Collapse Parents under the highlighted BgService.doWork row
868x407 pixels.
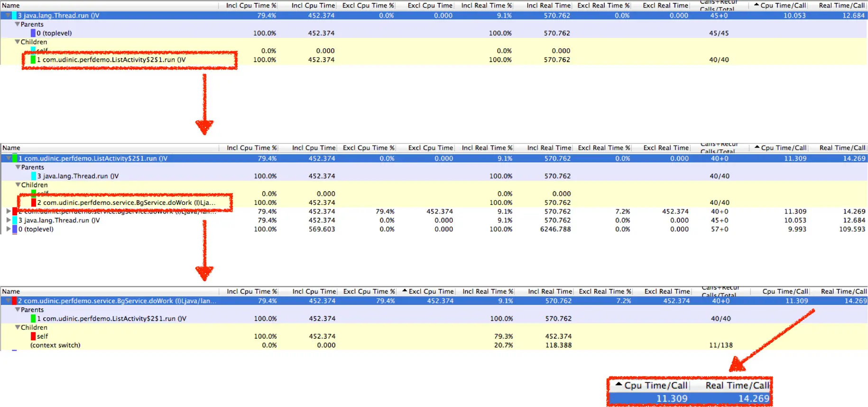(18, 309)
